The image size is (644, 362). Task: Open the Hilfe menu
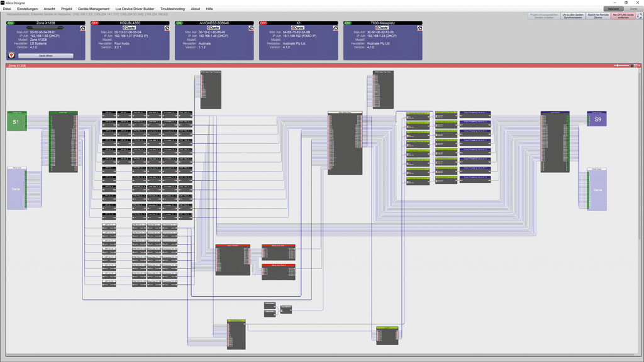click(x=209, y=9)
